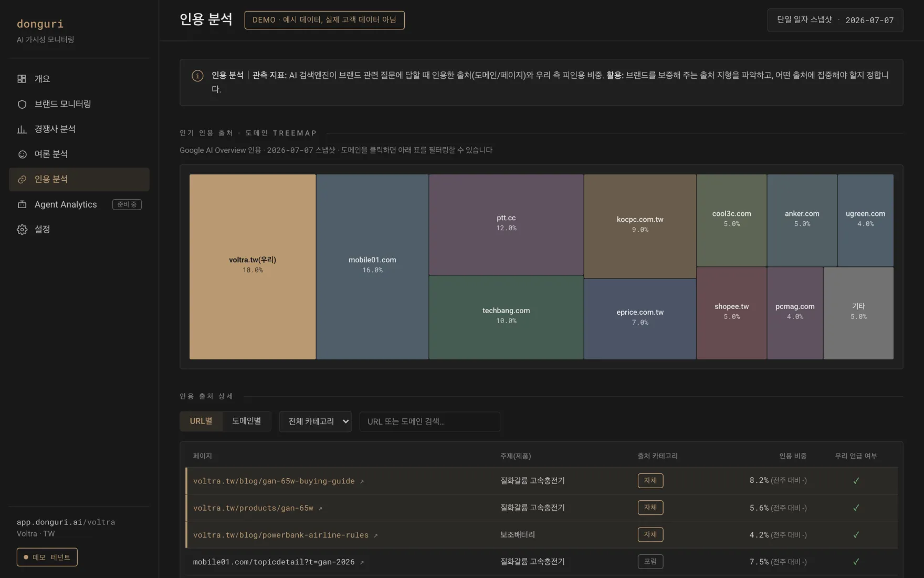Image resolution: width=924 pixels, height=578 pixels.
Task: Filter by shopee.tw treemap tile
Action: 731,313
